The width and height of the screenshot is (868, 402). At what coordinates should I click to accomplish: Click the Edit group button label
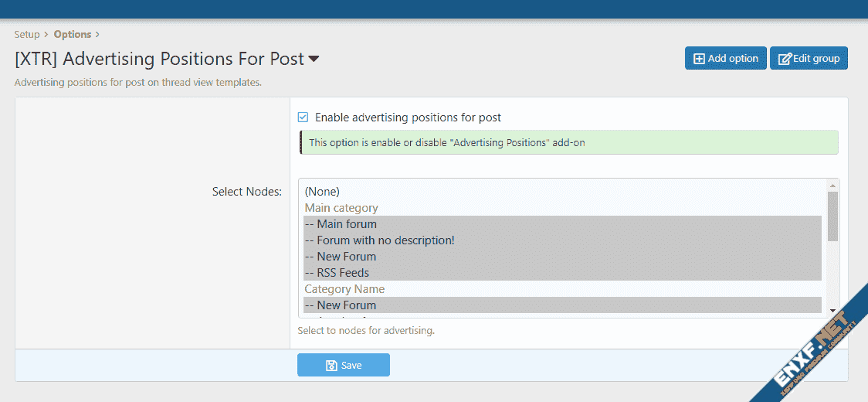pos(816,59)
